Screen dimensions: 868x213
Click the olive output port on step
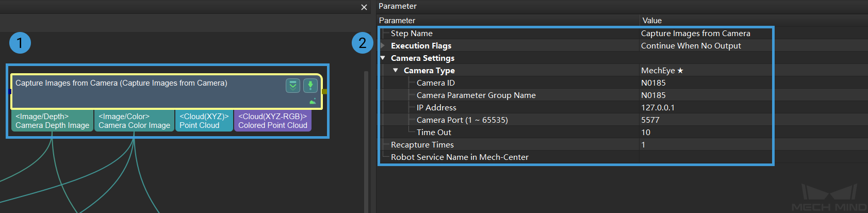coord(324,92)
